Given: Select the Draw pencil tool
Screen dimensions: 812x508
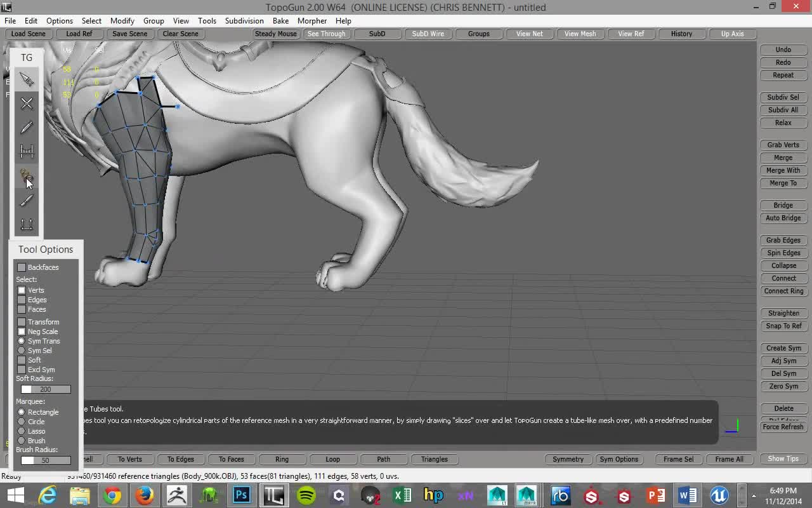Looking at the screenshot, I should (x=27, y=128).
